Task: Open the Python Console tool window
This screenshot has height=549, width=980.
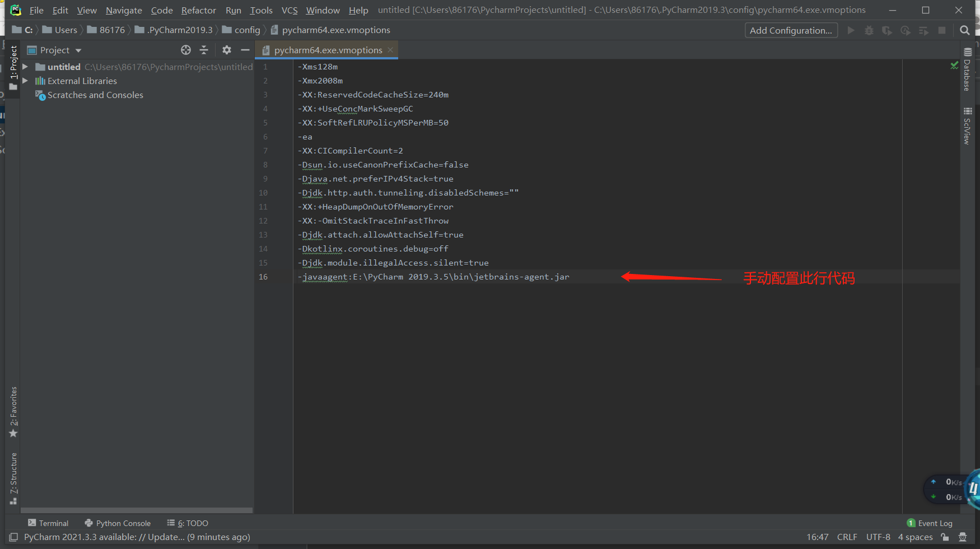Action: click(118, 523)
